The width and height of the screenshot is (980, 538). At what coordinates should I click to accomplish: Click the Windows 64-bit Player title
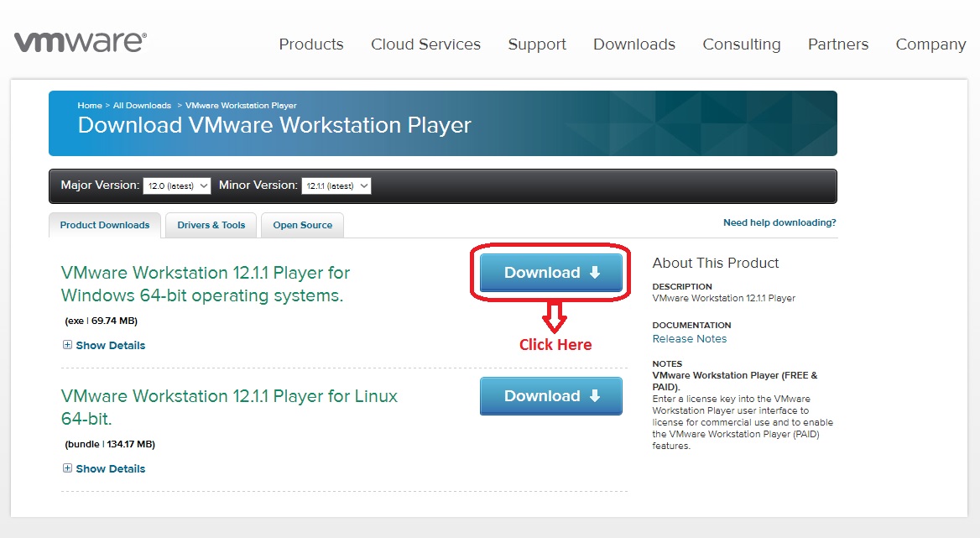205,284
